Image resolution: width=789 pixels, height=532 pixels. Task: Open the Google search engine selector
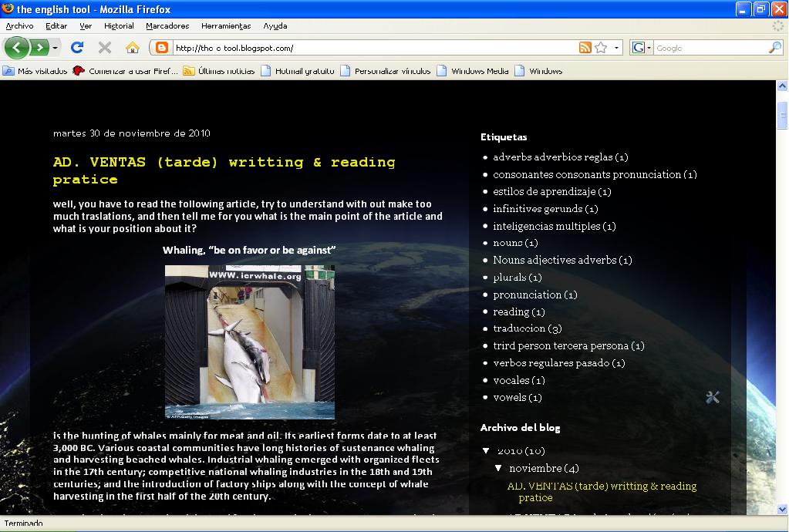click(641, 48)
